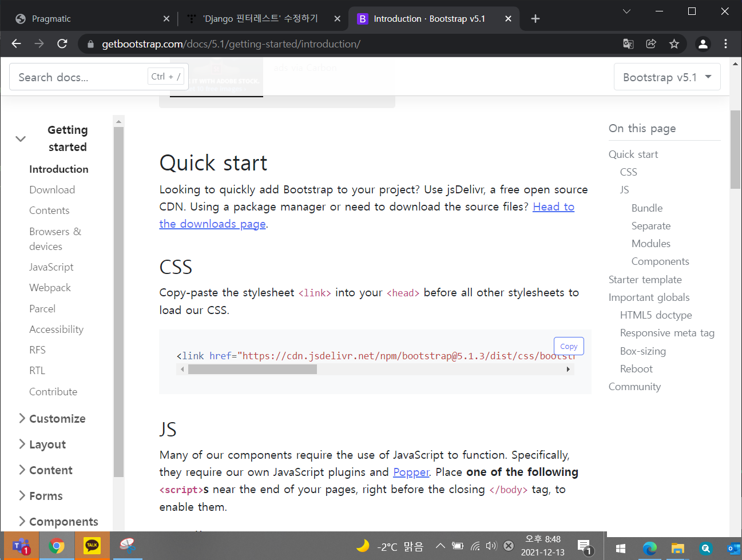Viewport: 742px width, 560px height.
Task: Open tab search chevron in title bar
Action: (x=626, y=11)
